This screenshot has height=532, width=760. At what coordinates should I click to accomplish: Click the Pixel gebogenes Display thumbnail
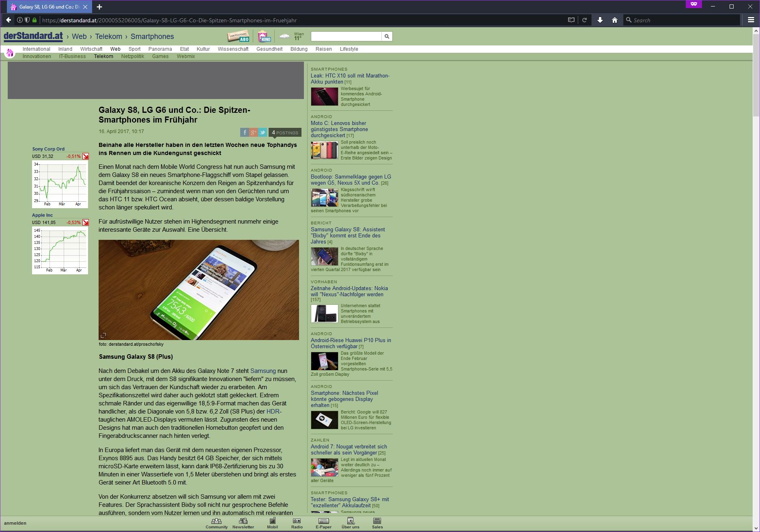click(324, 420)
